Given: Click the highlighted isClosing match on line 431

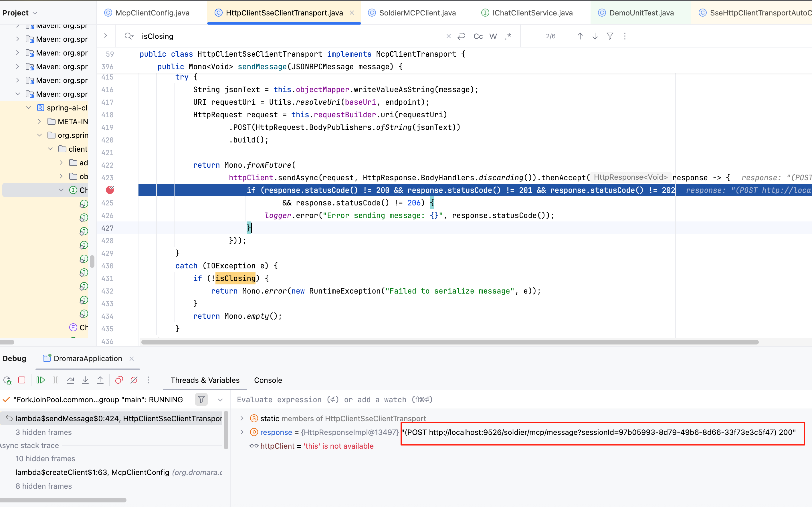Looking at the screenshot, I should click(235, 278).
